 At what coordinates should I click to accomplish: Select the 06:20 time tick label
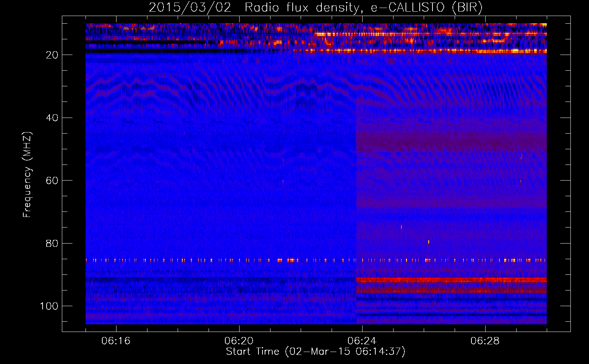pyautogui.click(x=239, y=341)
